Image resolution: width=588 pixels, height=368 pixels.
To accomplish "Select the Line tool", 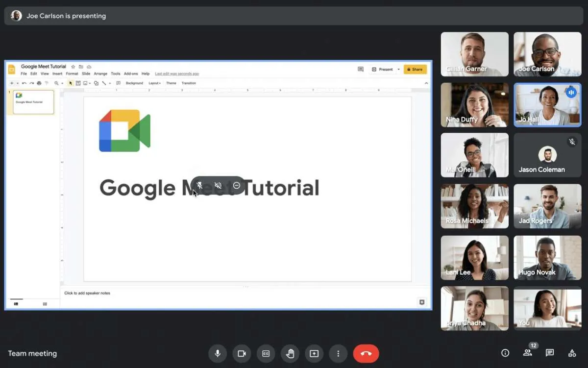I will (x=104, y=83).
